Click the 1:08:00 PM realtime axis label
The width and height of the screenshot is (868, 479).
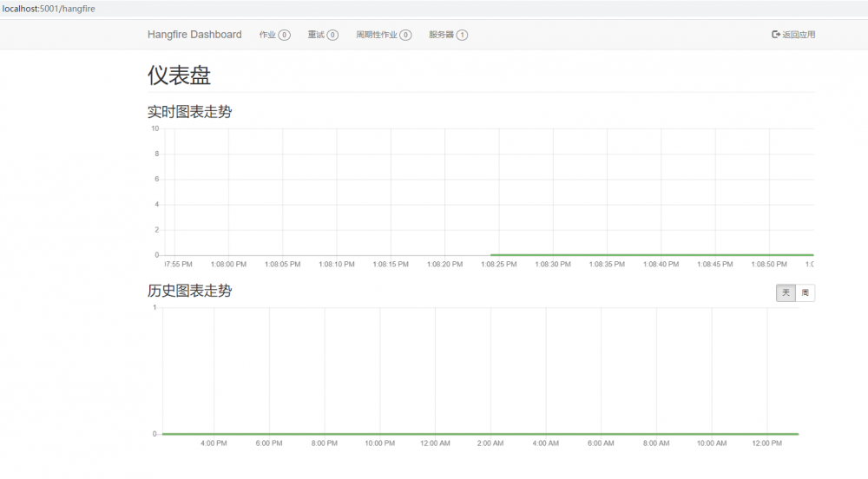228,265
